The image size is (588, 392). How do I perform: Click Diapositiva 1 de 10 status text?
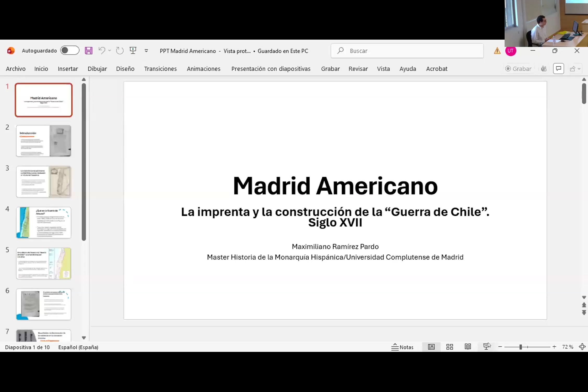[x=27, y=347]
